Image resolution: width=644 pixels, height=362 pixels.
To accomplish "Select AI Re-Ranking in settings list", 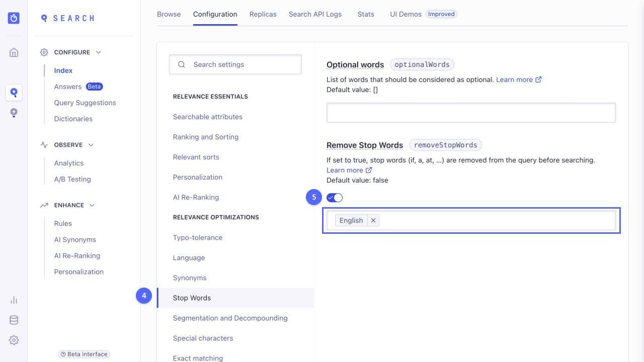I will click(x=196, y=197).
